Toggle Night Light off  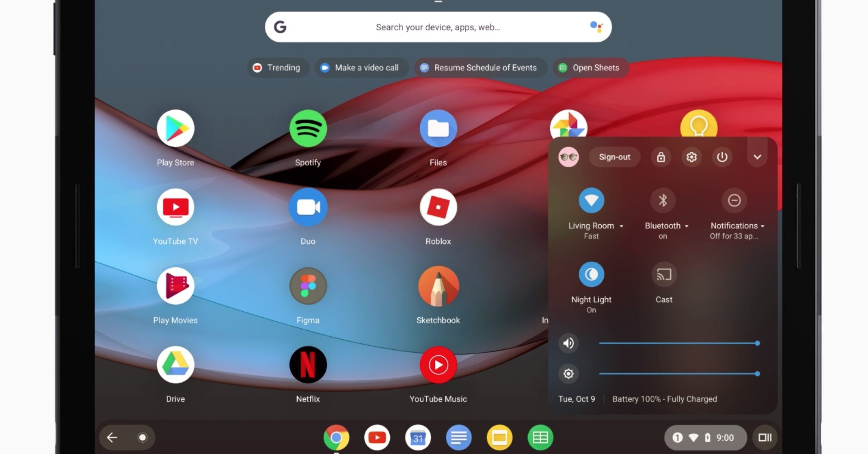point(591,274)
